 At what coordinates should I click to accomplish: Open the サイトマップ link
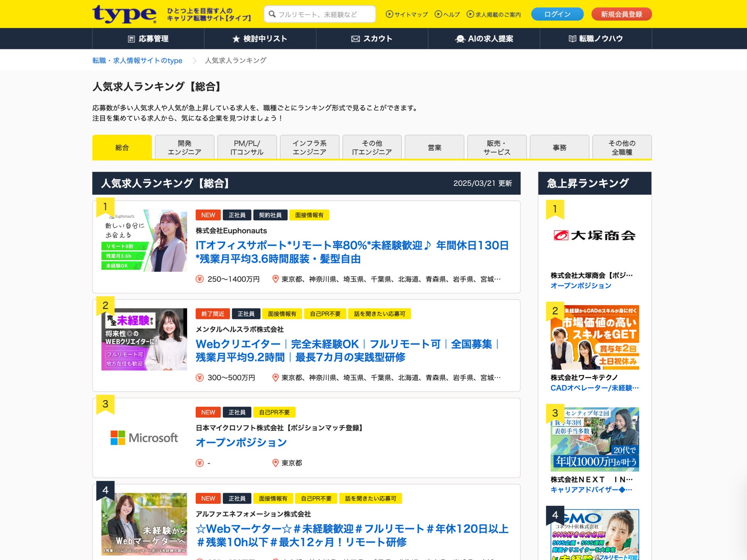[x=411, y=15]
